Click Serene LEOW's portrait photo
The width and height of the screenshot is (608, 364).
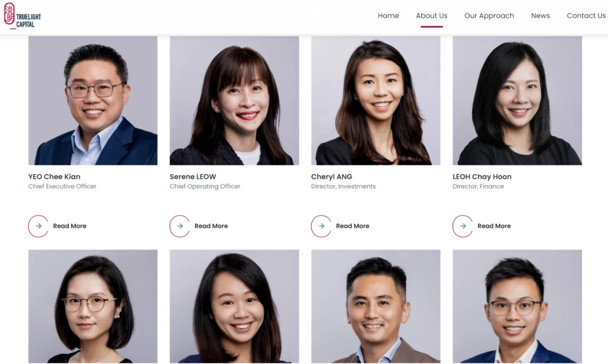pos(234,101)
